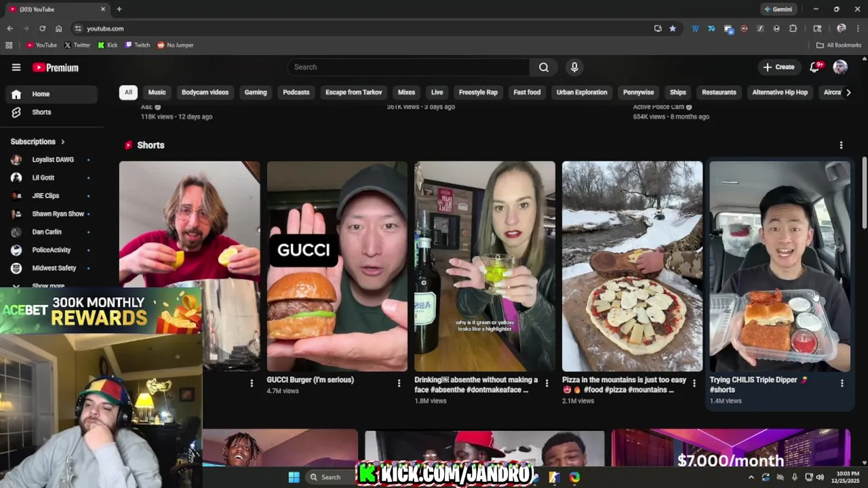Open the Twitch bookmark
The width and height of the screenshot is (868, 488).
(138, 45)
